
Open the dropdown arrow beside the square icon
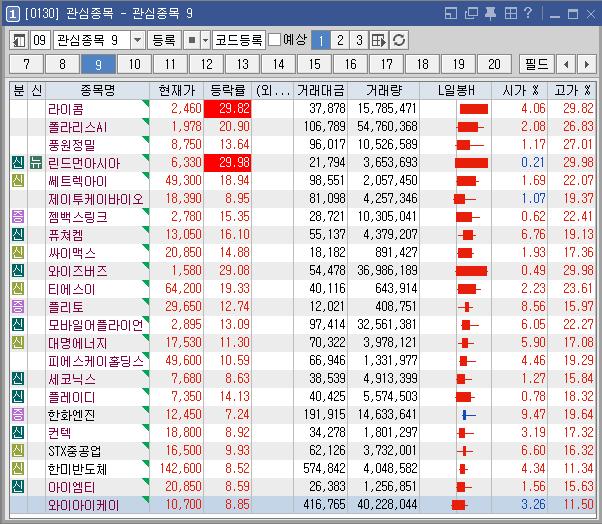(206, 40)
